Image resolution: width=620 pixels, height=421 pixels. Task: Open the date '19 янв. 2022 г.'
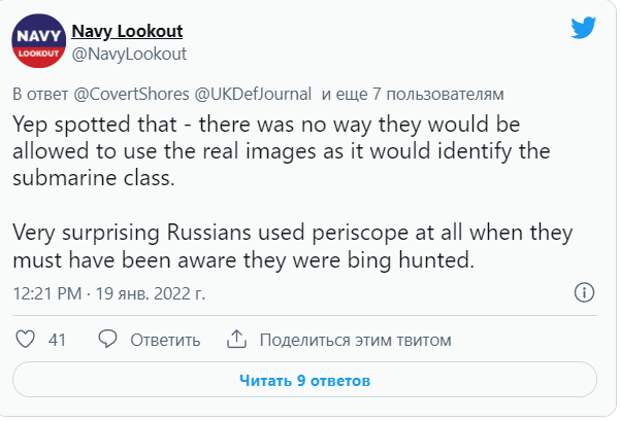(151, 294)
